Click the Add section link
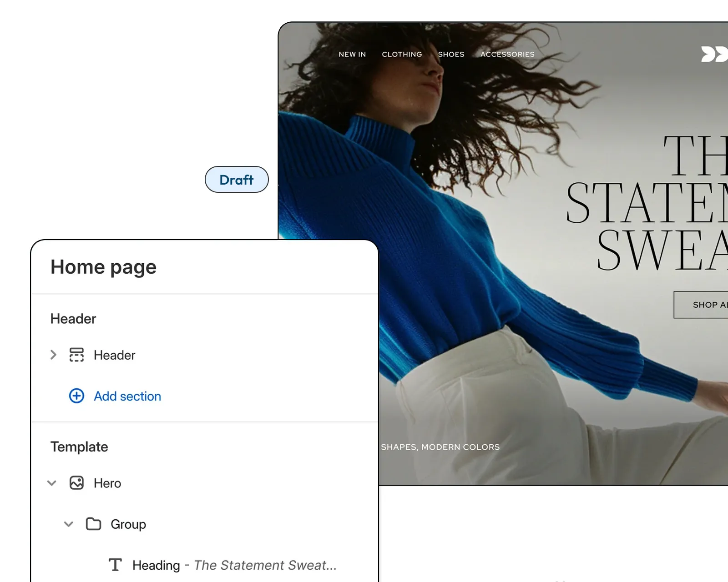728x582 pixels. point(127,396)
